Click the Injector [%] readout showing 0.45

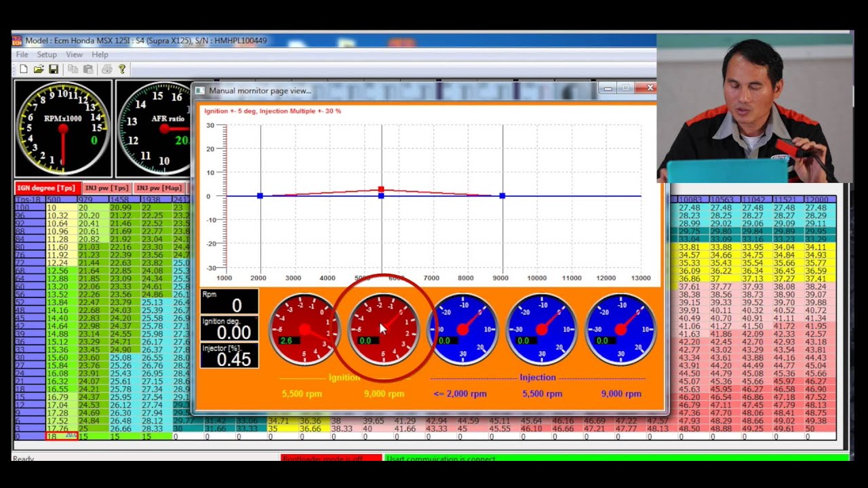[229, 356]
